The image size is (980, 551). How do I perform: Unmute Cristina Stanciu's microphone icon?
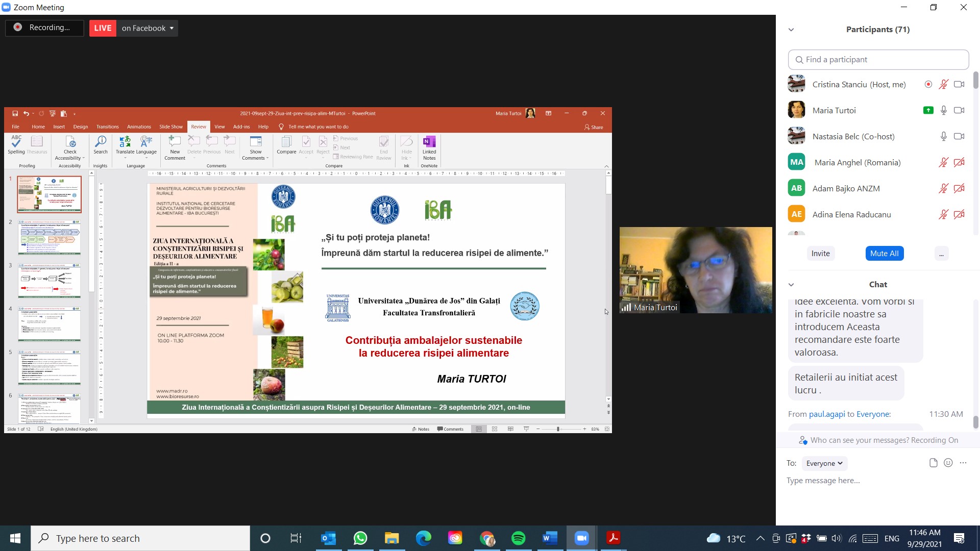pyautogui.click(x=943, y=84)
